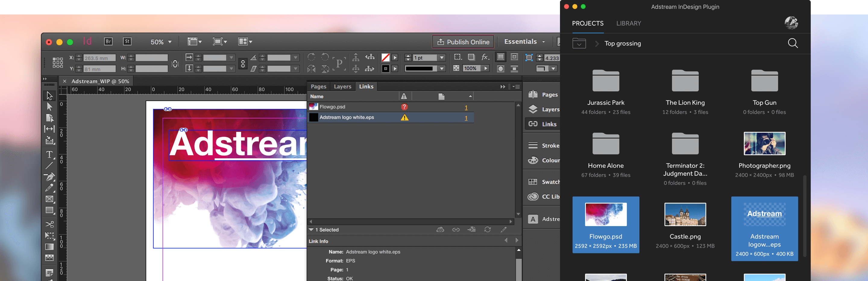
Task: Open Pages panel from dock
Action: (542, 95)
